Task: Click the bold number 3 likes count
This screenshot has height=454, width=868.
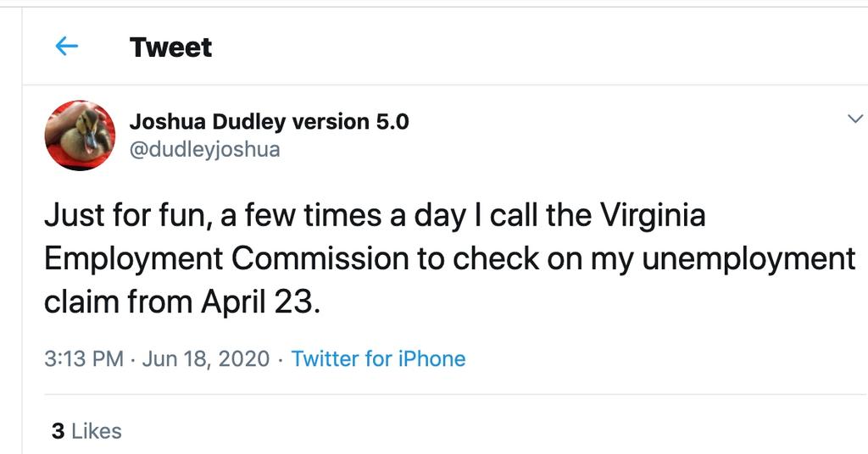Action: 58,431
